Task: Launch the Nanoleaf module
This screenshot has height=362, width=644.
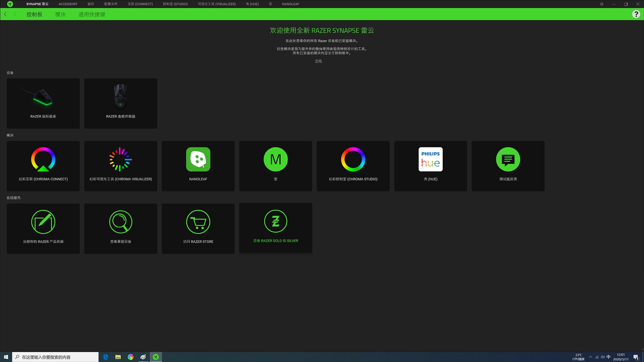Action: point(198,160)
